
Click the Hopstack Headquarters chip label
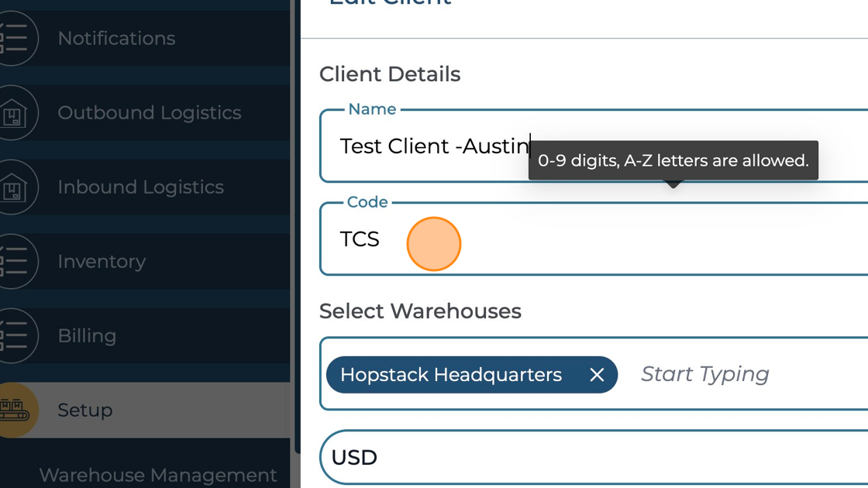451,375
